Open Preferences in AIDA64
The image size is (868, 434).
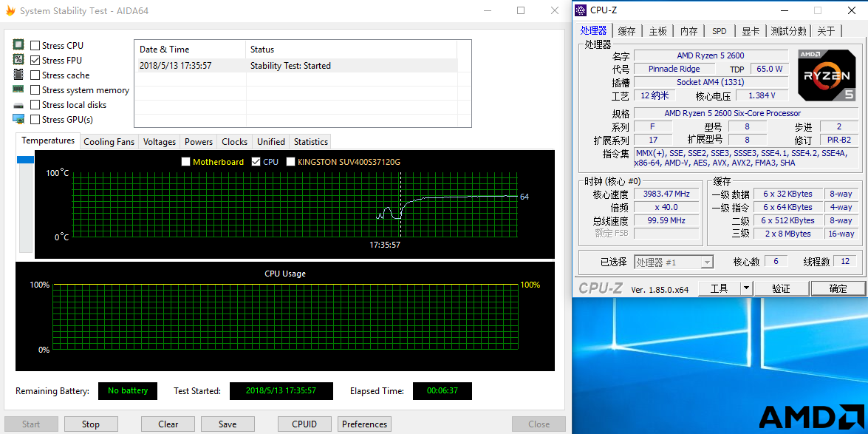tap(364, 424)
